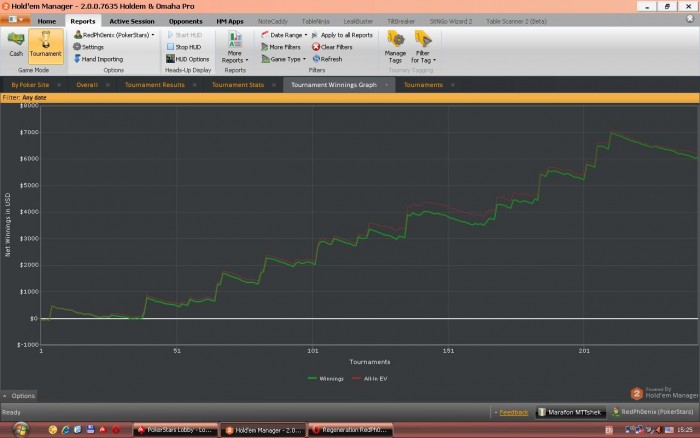Refresh the report data
The width and height of the screenshot is (700, 438).
[x=327, y=59]
